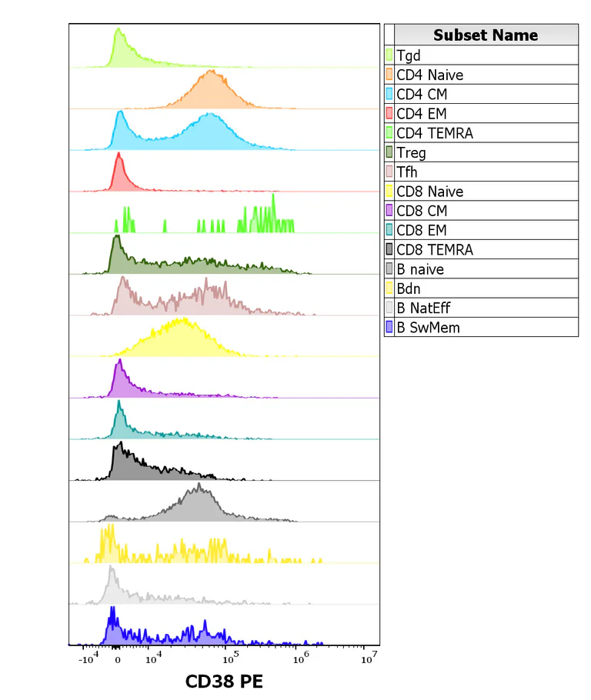Image resolution: width=591 pixels, height=700 pixels.
Task: Click the teal CD8 EM histogram peak
Action: 119,424
